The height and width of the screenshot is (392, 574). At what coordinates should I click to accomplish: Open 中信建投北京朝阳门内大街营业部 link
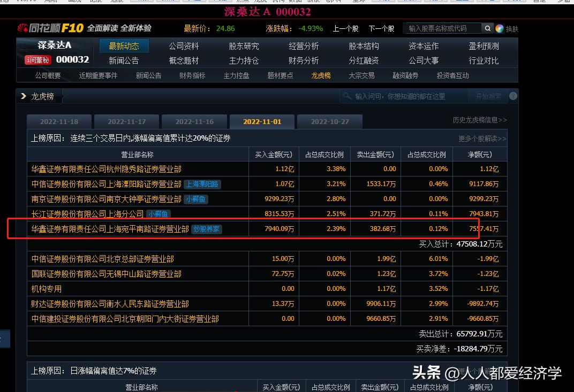pos(125,319)
